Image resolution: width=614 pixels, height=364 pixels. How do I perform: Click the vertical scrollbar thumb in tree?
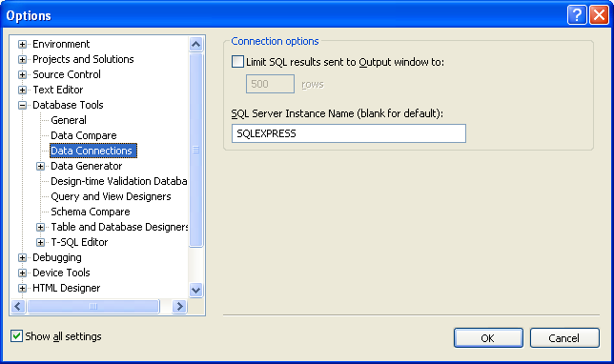pos(195,150)
